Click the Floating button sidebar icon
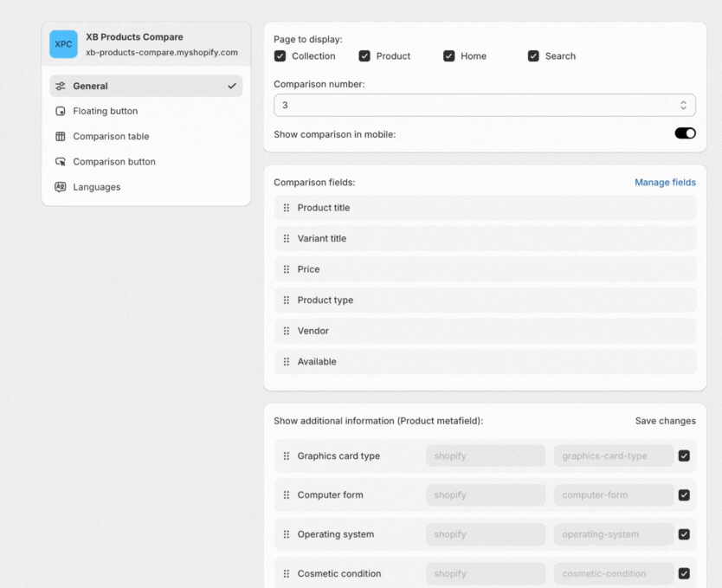 pos(61,112)
